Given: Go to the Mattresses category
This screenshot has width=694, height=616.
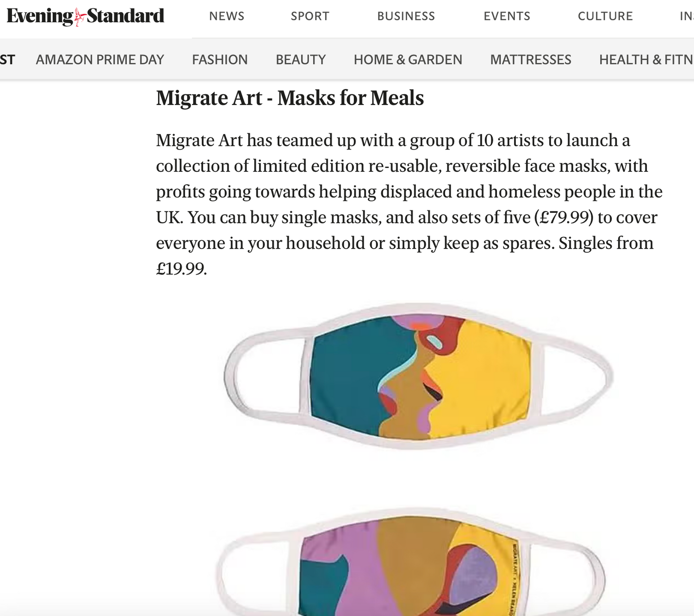Looking at the screenshot, I should [531, 60].
